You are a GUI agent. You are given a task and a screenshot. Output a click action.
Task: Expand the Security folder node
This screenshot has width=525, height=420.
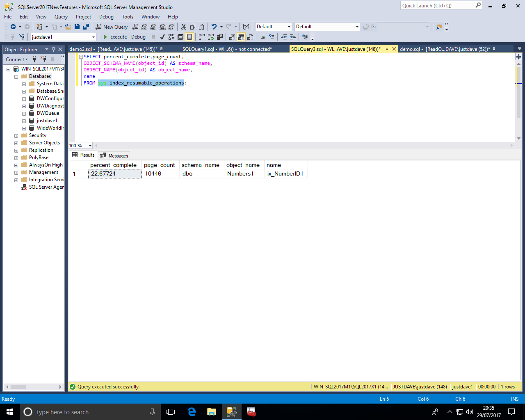click(x=16, y=136)
